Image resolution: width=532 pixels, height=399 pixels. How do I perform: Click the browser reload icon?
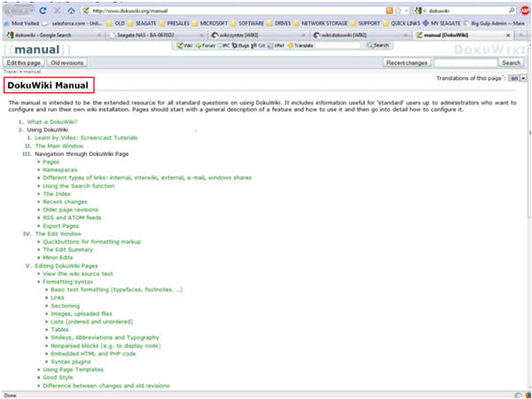[x=43, y=10]
